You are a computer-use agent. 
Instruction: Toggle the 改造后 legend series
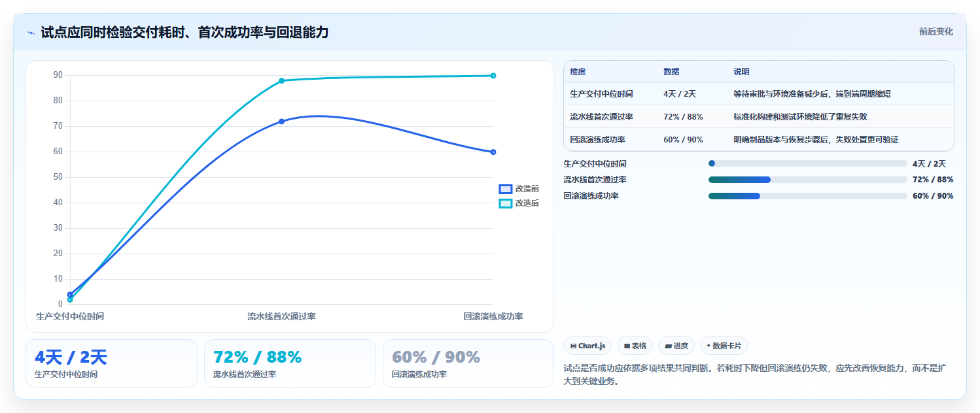[x=519, y=203]
